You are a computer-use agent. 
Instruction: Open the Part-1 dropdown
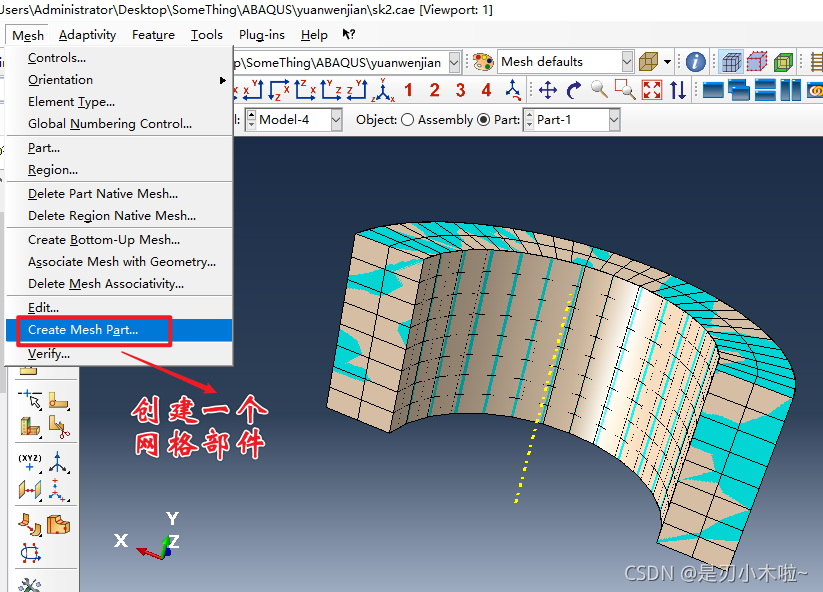tap(614, 120)
